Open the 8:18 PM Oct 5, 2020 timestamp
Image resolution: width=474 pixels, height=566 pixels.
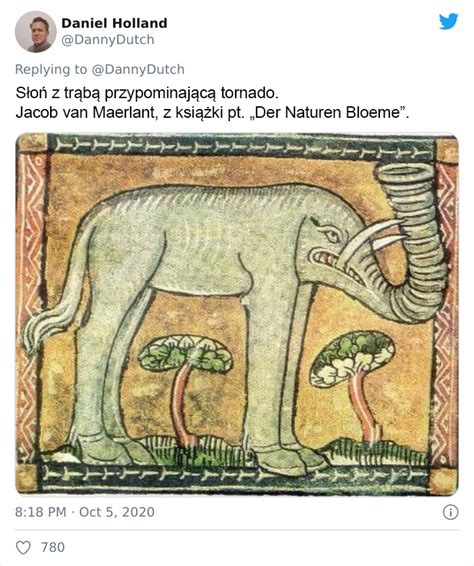[85, 512]
